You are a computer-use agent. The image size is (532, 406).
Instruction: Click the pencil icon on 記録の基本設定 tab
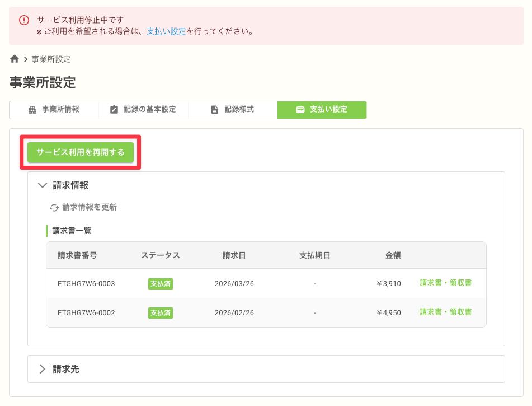pyautogui.click(x=114, y=109)
